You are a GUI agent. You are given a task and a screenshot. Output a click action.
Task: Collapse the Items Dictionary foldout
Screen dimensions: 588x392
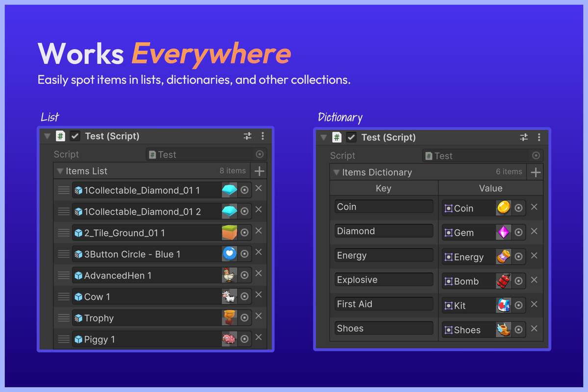point(336,172)
